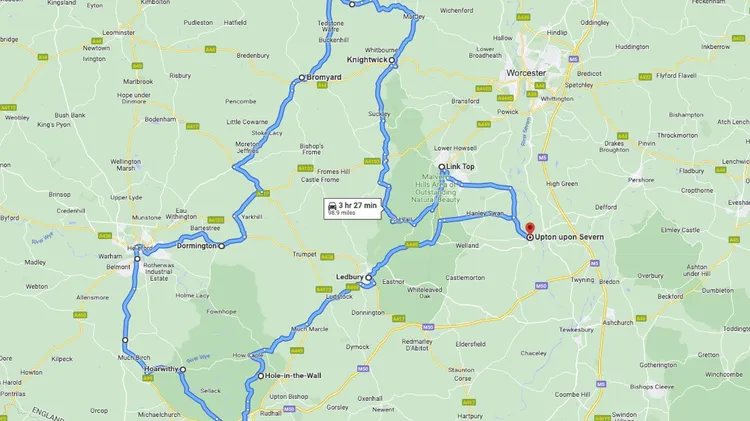Select the Dormington waypoint marker
Screen dimensions: 750x421
(x=221, y=246)
